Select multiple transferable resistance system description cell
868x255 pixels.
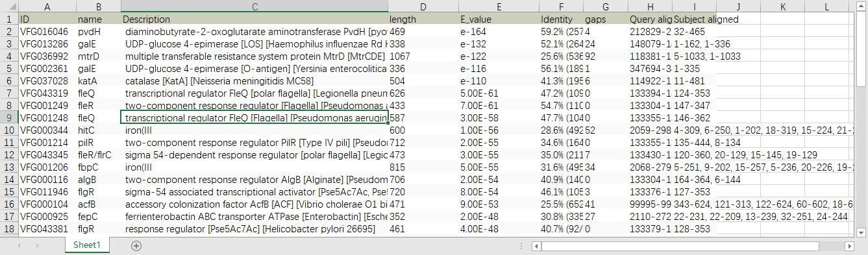254,56
